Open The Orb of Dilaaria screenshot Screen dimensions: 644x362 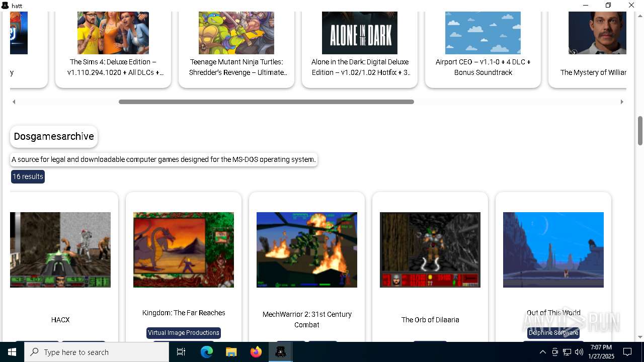coord(430,250)
